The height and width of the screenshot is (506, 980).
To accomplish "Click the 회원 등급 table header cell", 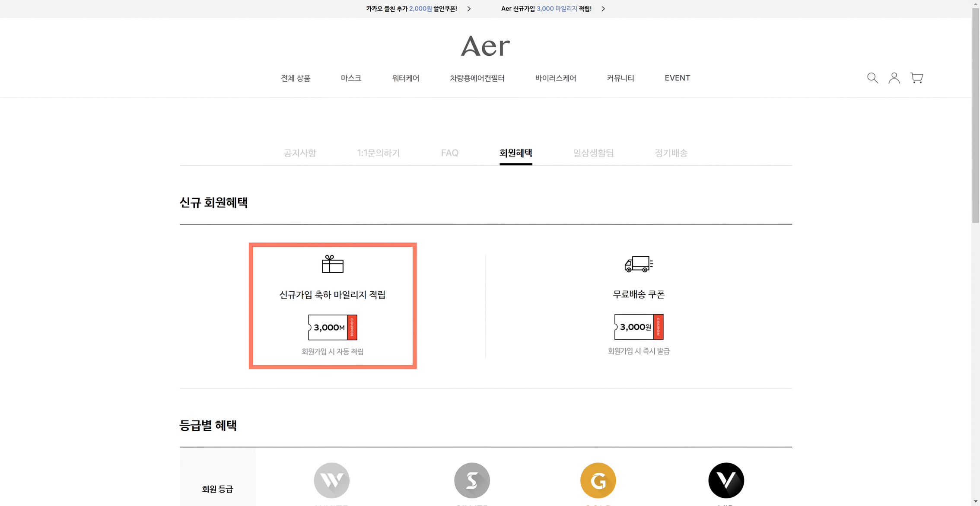I will (217, 477).
